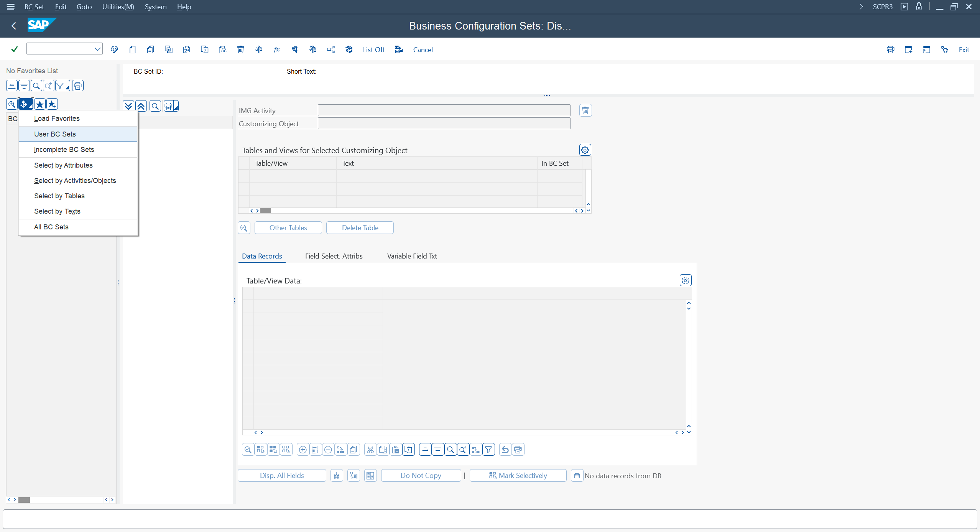Image resolution: width=980 pixels, height=532 pixels.
Task: Choose User BC Sets from the menu
Action: (55, 134)
